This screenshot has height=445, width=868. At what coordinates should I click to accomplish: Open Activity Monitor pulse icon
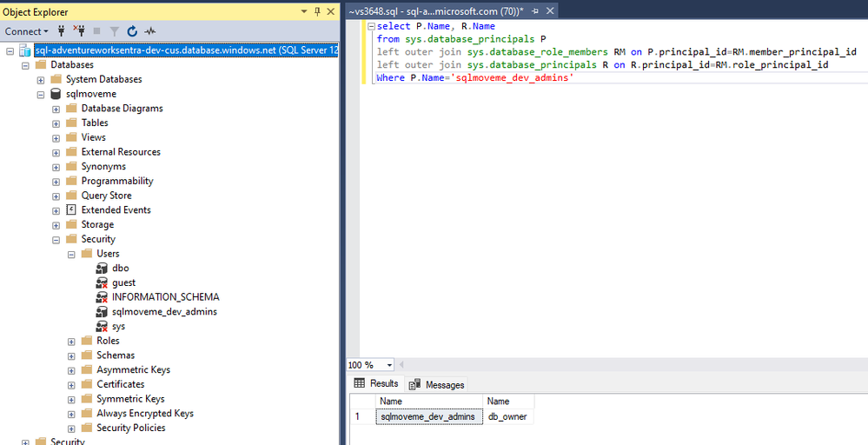(149, 31)
